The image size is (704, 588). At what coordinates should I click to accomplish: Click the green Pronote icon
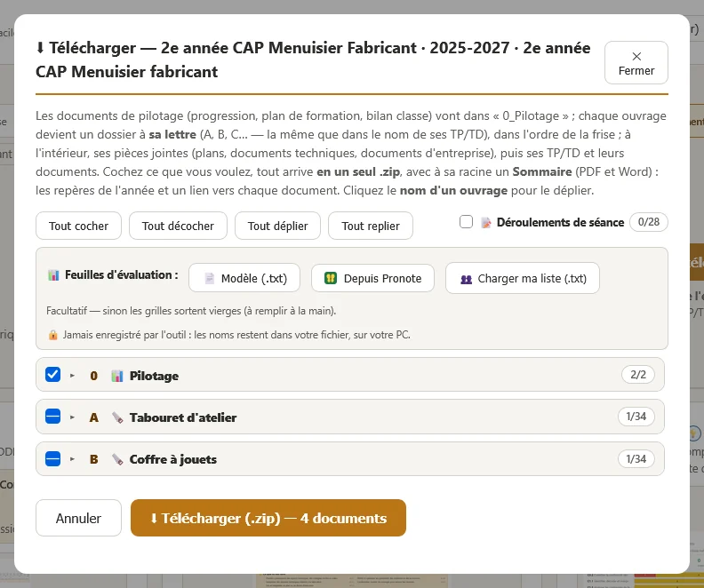pyautogui.click(x=331, y=278)
